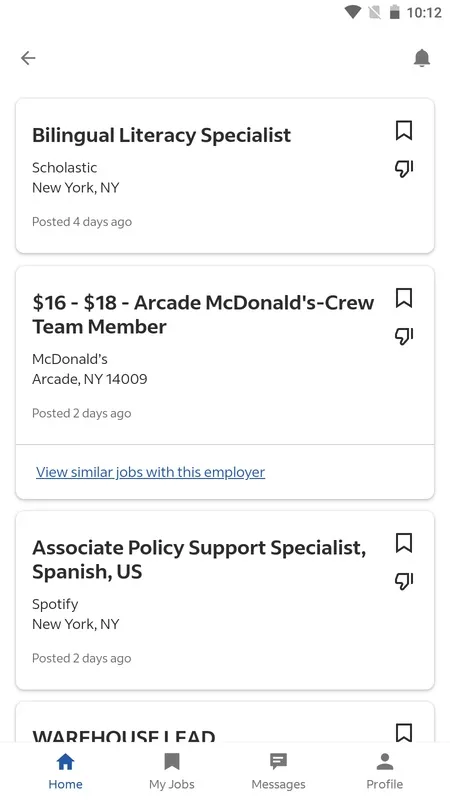Go to the Profile tab
Viewport: 450px width, 800px height.
click(385, 771)
